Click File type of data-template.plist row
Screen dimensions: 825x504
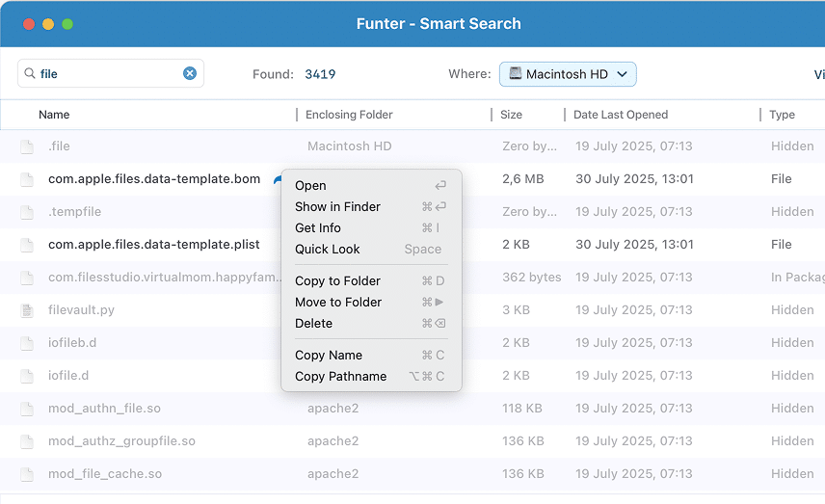(x=782, y=245)
